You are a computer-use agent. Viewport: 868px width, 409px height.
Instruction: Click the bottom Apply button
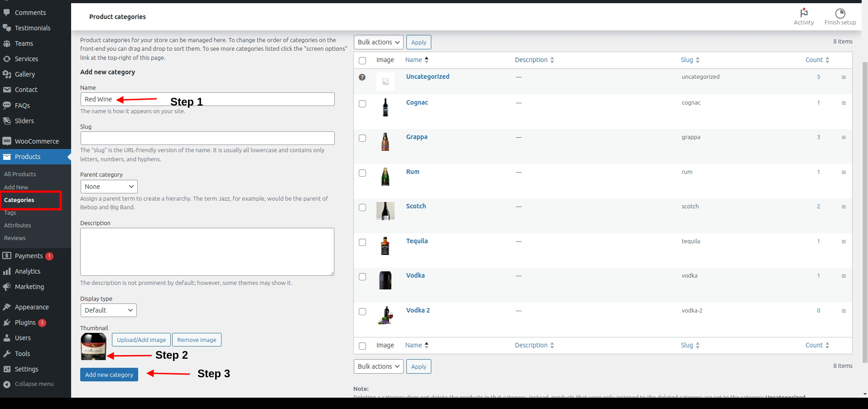pyautogui.click(x=419, y=366)
